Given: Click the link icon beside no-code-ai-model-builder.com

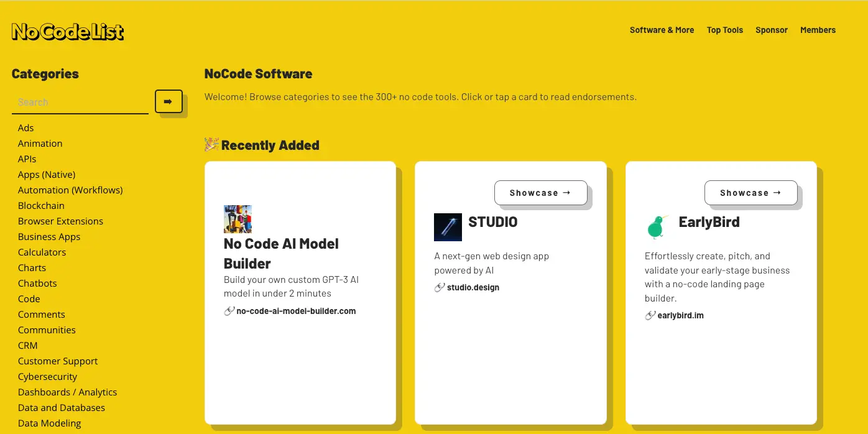Looking at the screenshot, I should pyautogui.click(x=229, y=311).
